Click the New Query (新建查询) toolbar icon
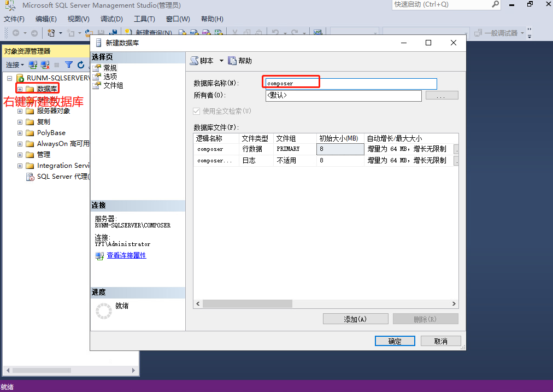 pos(128,33)
